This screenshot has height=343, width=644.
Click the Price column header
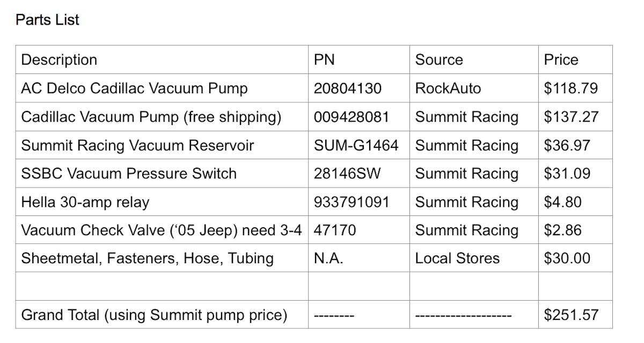coord(561,59)
